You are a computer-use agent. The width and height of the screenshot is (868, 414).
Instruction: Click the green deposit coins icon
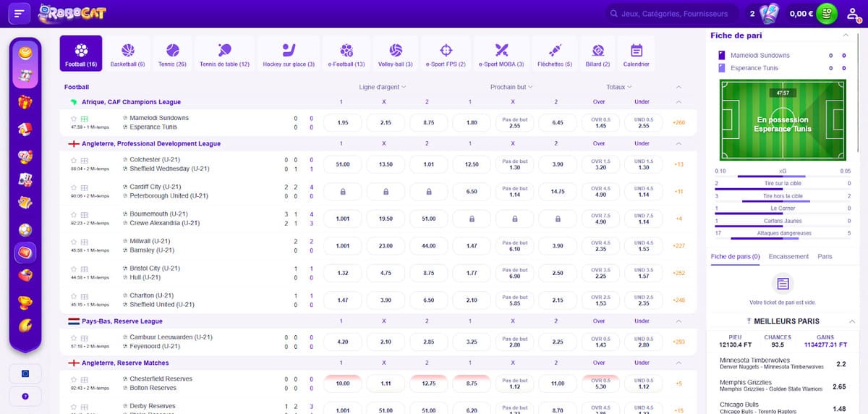tap(826, 14)
